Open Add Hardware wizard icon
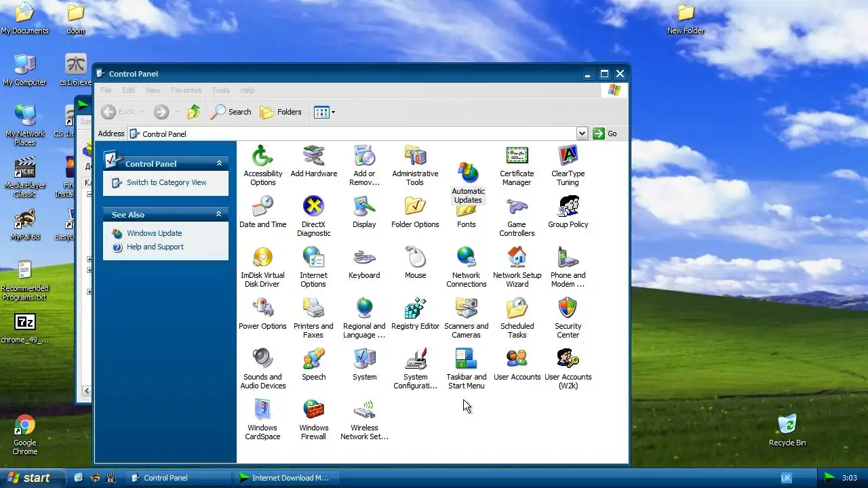The width and height of the screenshot is (868, 488). (313, 161)
